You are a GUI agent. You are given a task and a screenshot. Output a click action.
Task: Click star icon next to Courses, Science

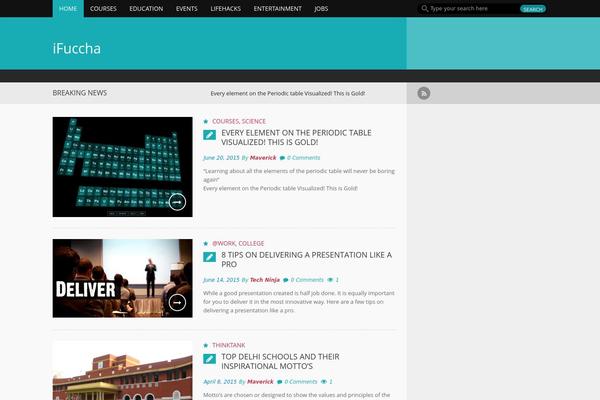(205, 121)
